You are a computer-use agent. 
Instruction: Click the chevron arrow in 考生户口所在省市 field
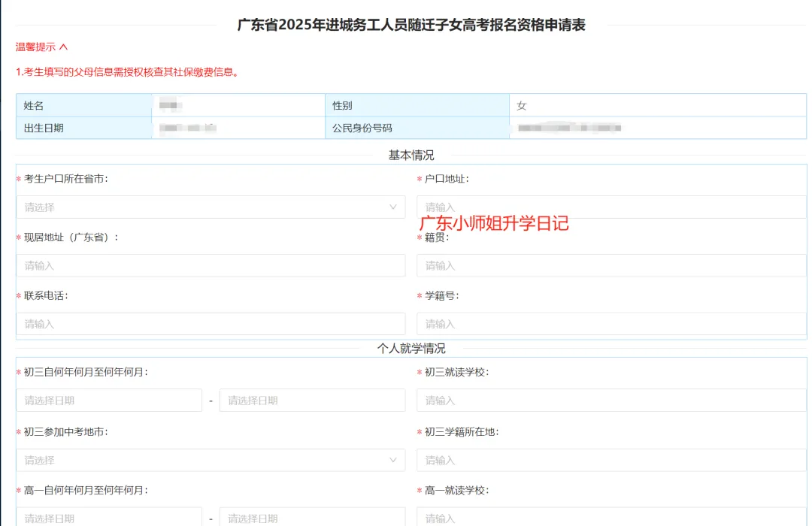[x=393, y=207]
